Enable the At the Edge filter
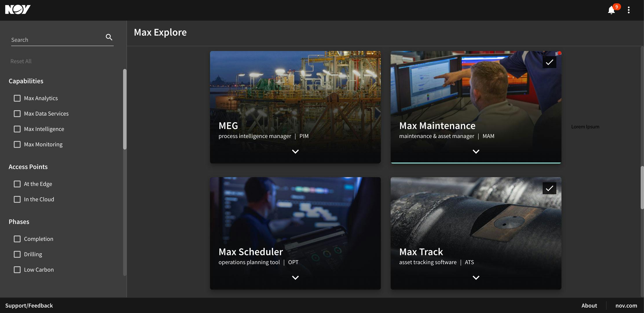Image resolution: width=644 pixels, height=313 pixels. click(17, 184)
